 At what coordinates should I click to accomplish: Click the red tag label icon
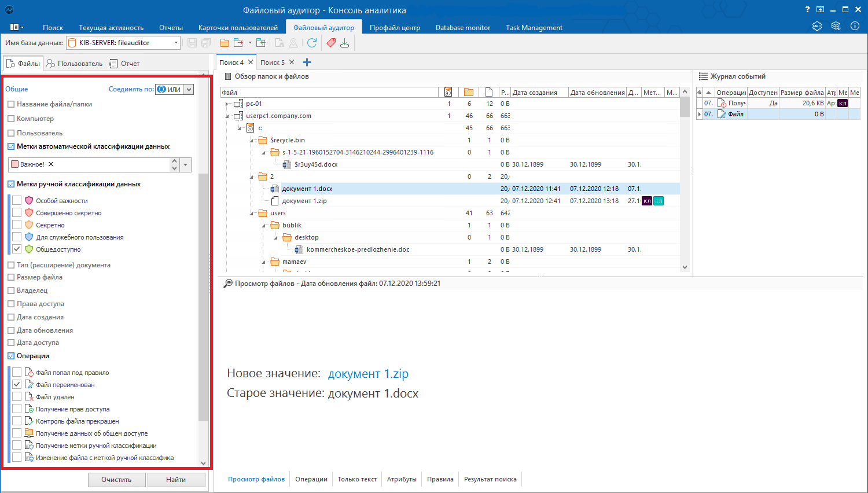pyautogui.click(x=331, y=43)
